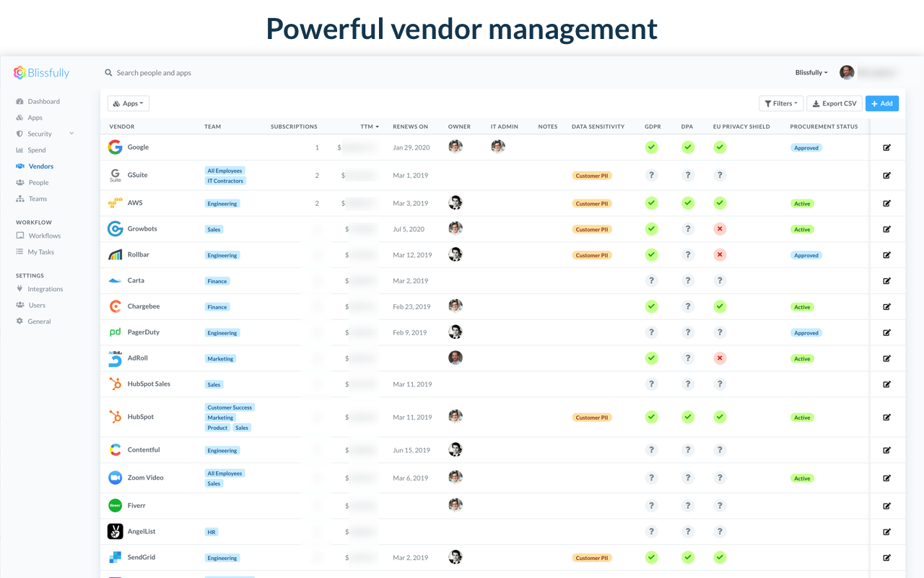Click Active status for Zoom Video

pyautogui.click(x=802, y=478)
